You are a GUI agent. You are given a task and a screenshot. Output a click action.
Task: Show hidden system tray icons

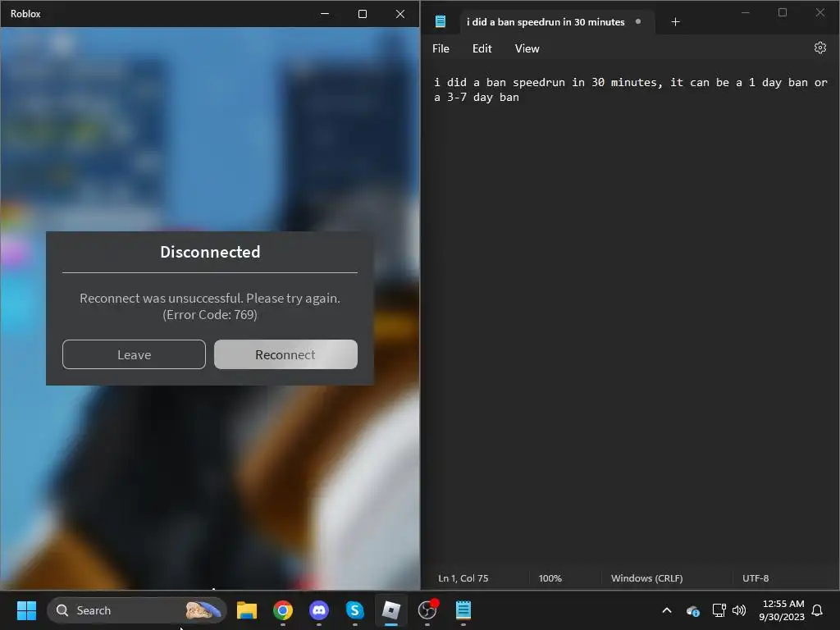pos(667,610)
